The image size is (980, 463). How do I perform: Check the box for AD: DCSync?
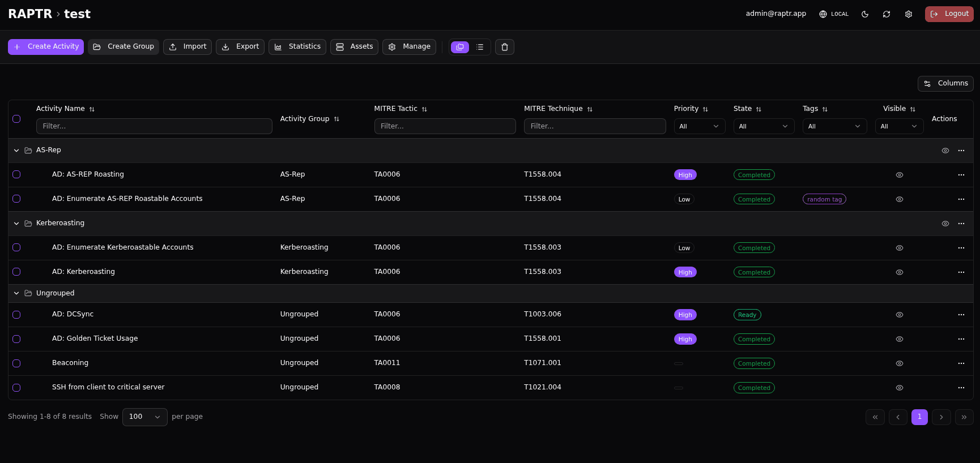pos(16,315)
